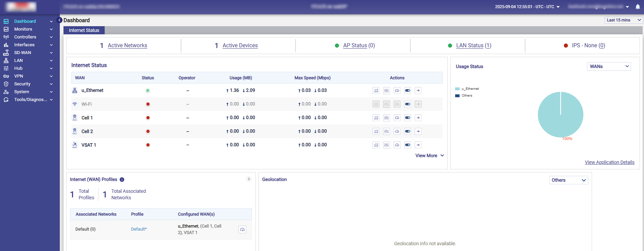Click settings sliders icon for Cell 1

pos(387,118)
